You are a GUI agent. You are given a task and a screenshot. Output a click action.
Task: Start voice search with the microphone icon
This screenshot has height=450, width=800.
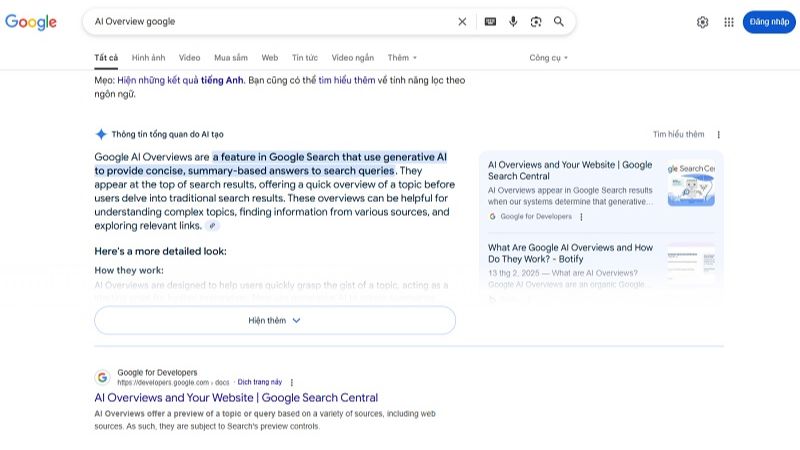coord(513,21)
